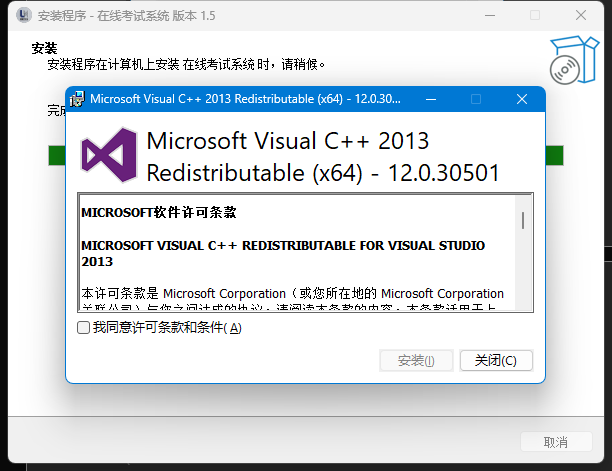Viewport: 612px width, 471px height.
Task: Click the blue box and disc installer icon
Action: pos(574,60)
